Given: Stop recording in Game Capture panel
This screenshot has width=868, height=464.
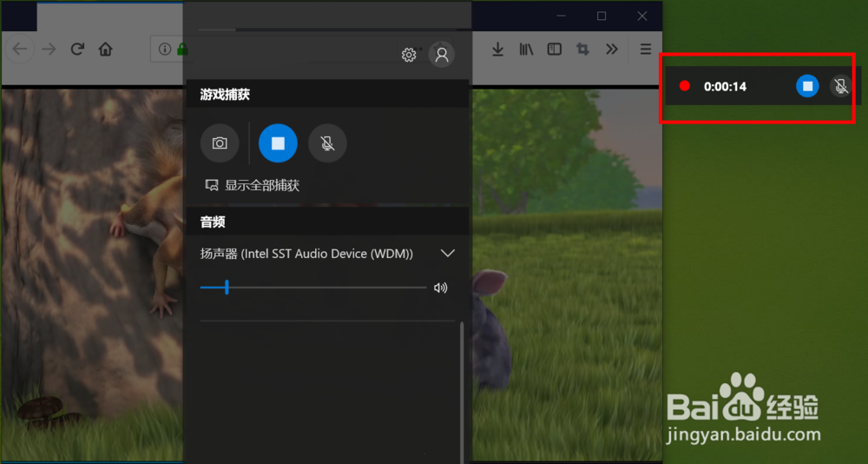Looking at the screenshot, I should click(278, 143).
